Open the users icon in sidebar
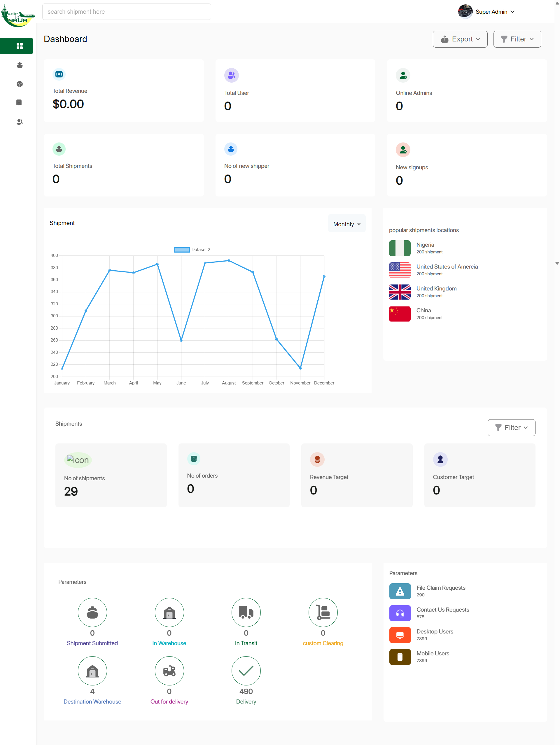 coord(20,122)
